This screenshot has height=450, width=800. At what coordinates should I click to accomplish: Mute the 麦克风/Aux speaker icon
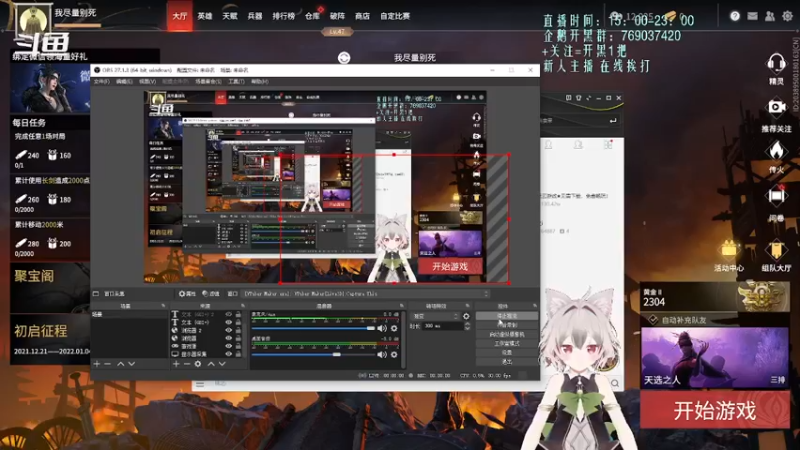click(x=382, y=328)
